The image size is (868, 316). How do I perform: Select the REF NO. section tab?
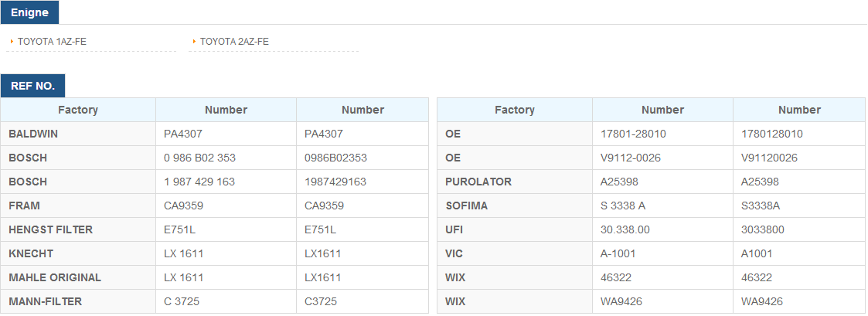point(32,86)
